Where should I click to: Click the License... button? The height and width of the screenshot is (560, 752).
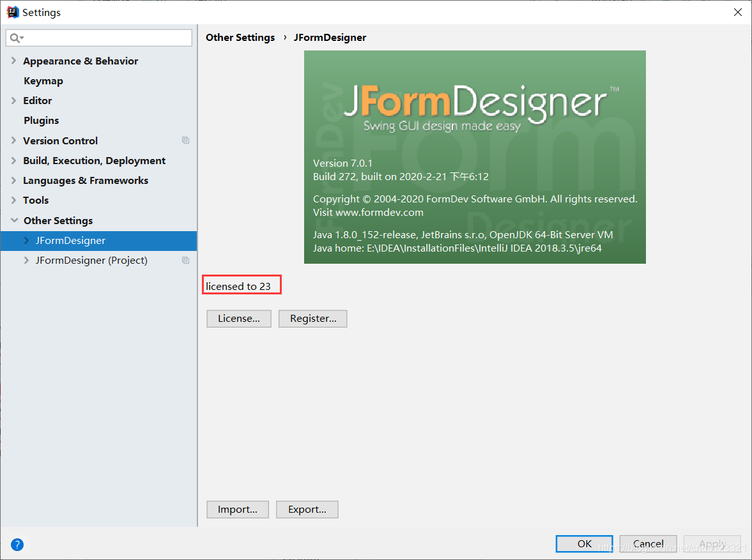pos(239,319)
